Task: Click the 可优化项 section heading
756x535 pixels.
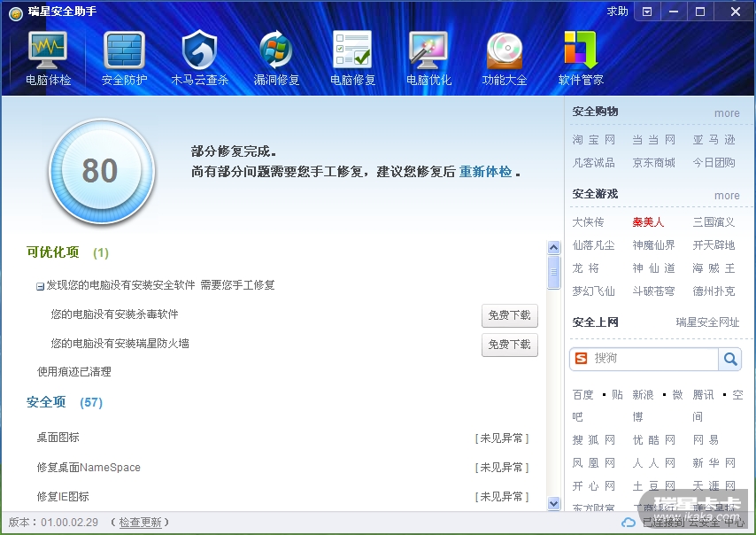Action: pos(52,252)
